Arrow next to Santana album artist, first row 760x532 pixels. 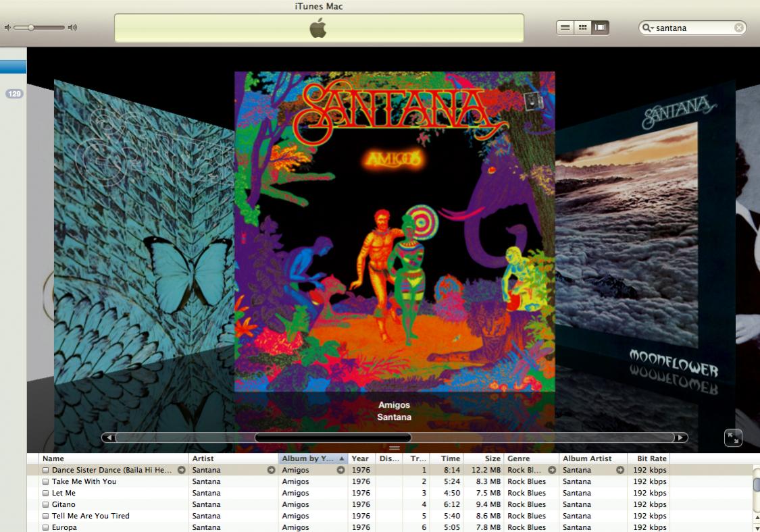[x=620, y=470]
